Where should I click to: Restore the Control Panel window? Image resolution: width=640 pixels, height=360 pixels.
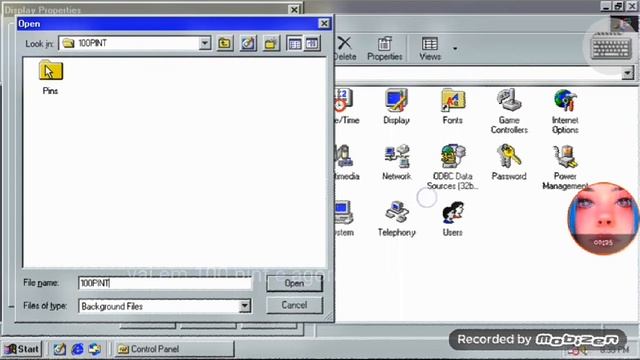(619, 6)
